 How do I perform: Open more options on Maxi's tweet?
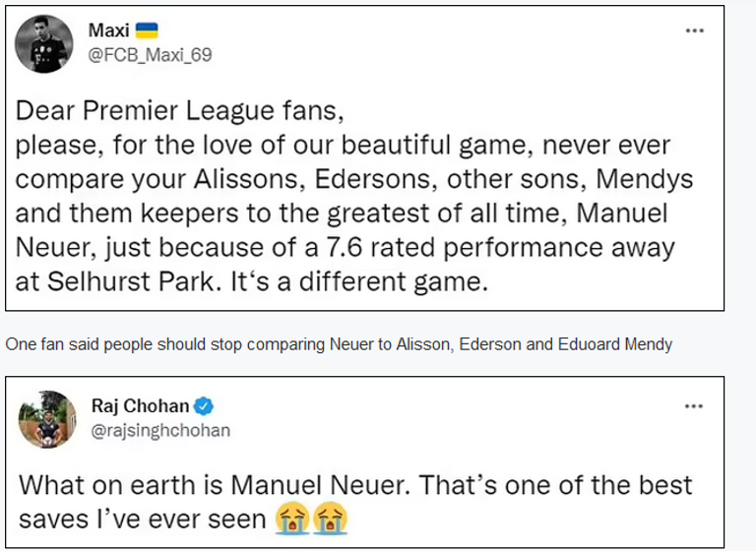tap(695, 31)
